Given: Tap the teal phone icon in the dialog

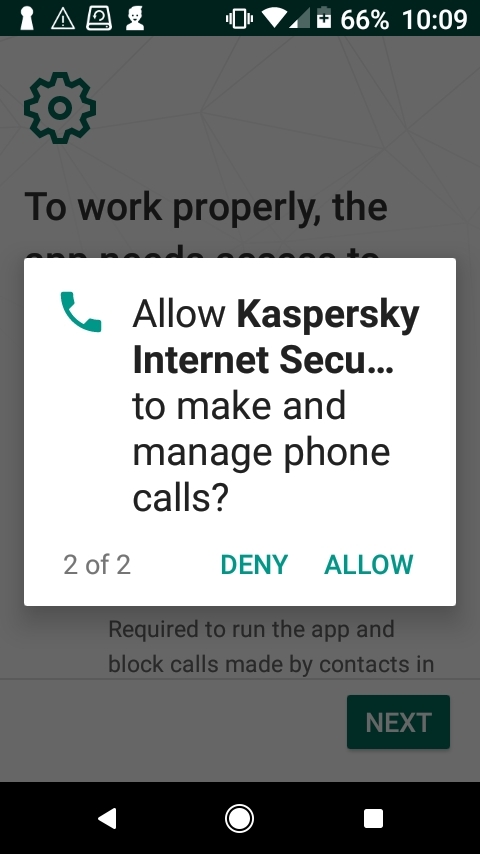Looking at the screenshot, I should 81,312.
